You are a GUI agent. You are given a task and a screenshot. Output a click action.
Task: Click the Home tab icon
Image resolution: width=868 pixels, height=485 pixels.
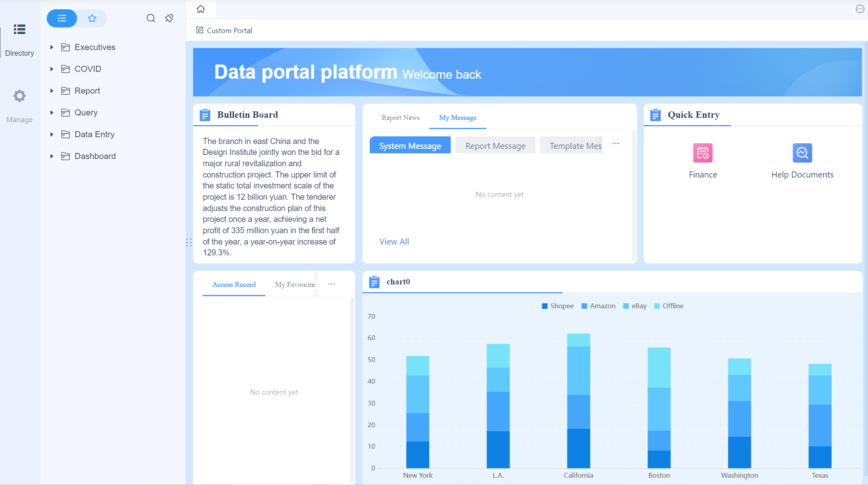pos(201,9)
